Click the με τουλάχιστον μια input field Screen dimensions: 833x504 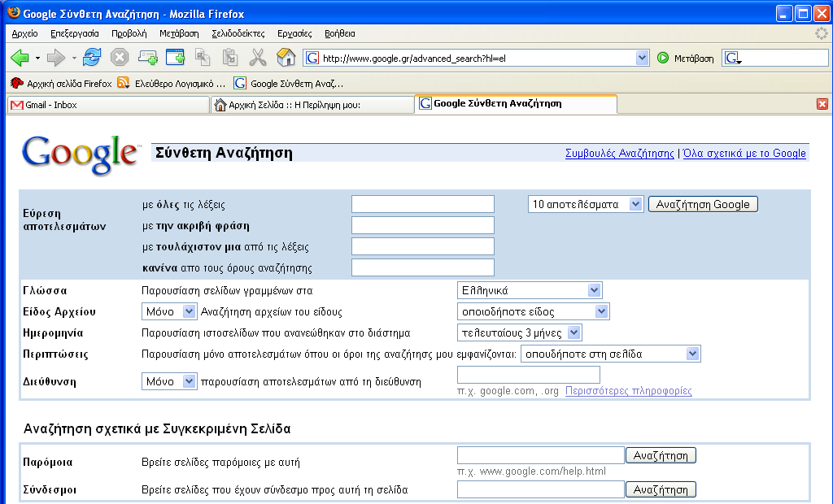(x=423, y=246)
